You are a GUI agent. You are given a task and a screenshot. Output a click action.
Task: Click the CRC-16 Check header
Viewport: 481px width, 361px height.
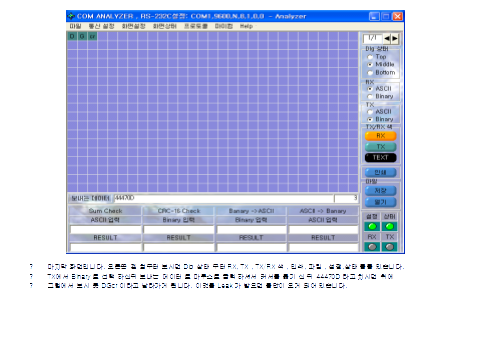[x=179, y=211]
